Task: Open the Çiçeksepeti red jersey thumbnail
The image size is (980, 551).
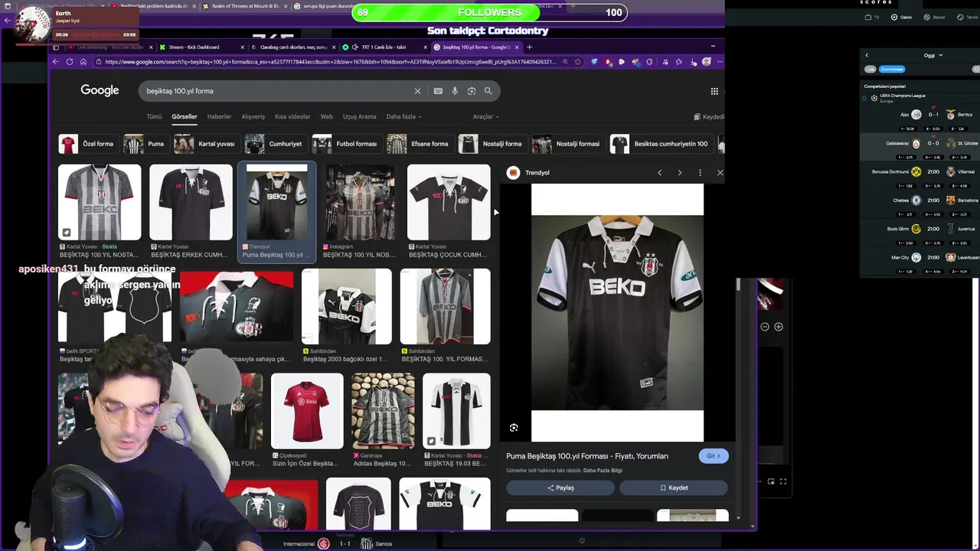Action: [307, 411]
